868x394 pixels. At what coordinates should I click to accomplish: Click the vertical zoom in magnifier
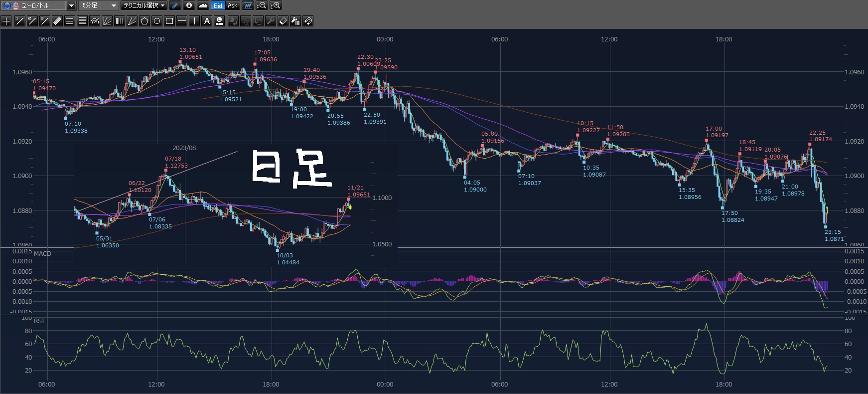coord(276,5)
